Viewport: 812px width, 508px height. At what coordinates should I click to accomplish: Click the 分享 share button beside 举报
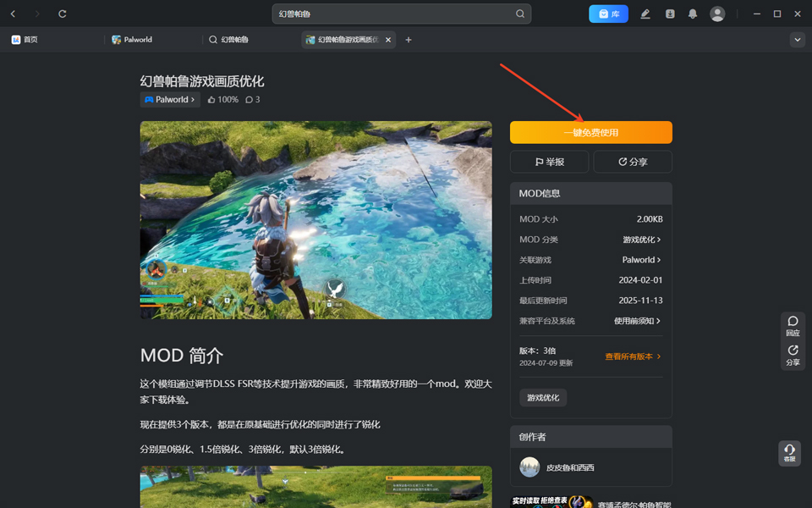pyautogui.click(x=633, y=162)
